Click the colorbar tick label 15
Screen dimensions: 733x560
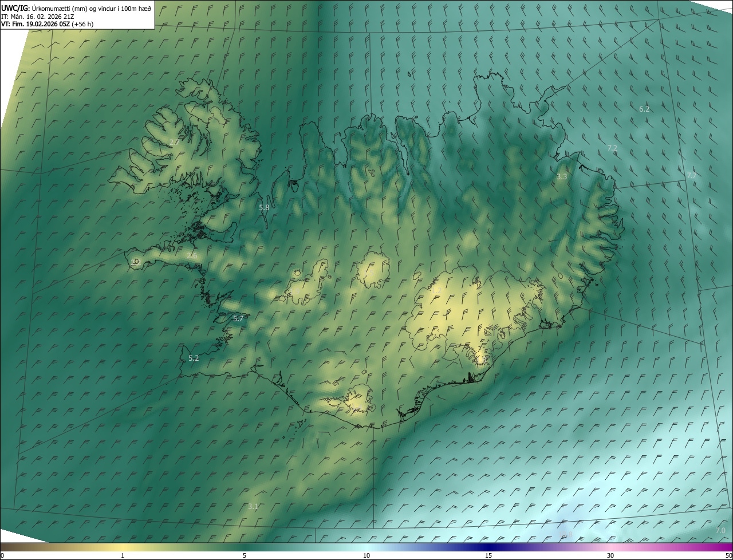tap(488, 555)
